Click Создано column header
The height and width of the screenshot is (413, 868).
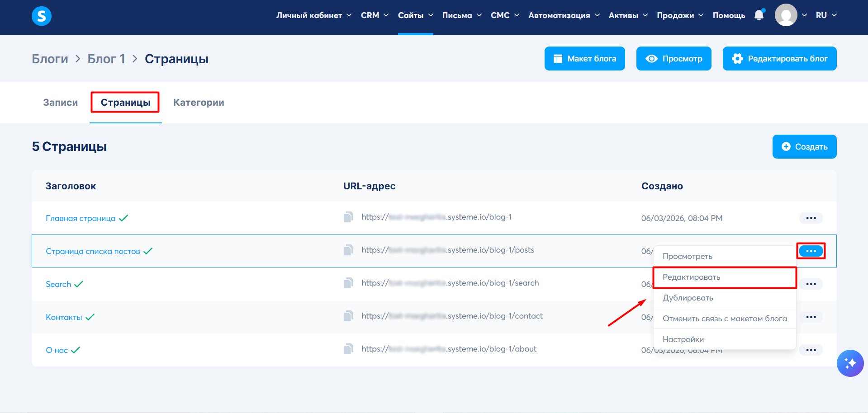[662, 186]
